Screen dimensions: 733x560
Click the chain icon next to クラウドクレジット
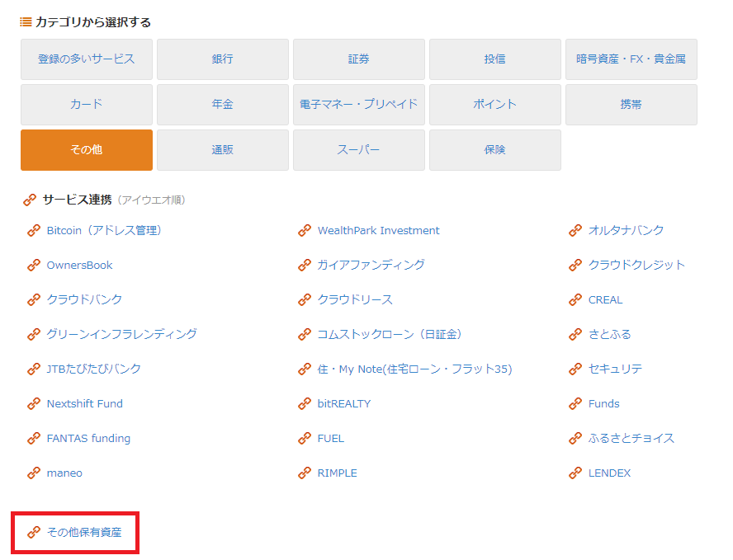575,265
